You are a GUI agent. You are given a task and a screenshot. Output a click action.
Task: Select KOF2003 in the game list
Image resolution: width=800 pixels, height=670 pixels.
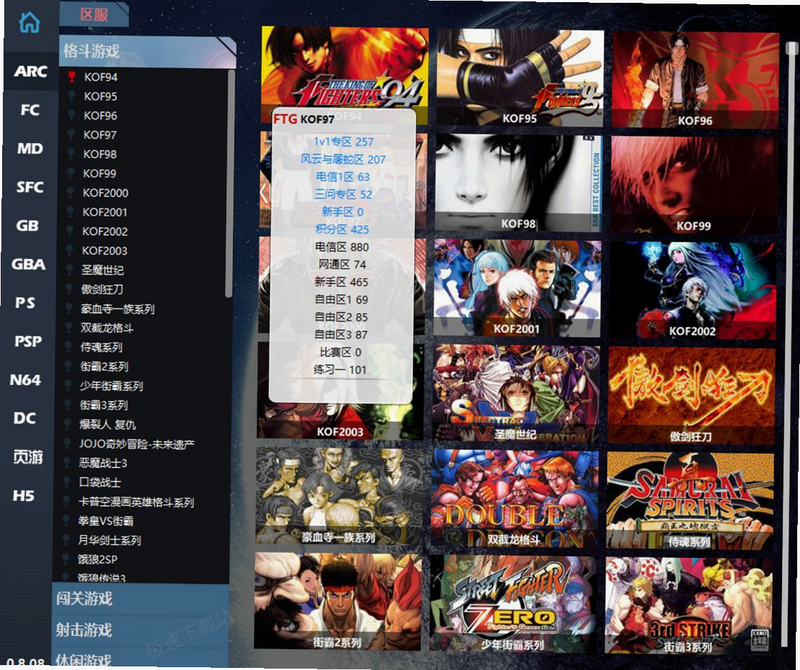click(105, 251)
